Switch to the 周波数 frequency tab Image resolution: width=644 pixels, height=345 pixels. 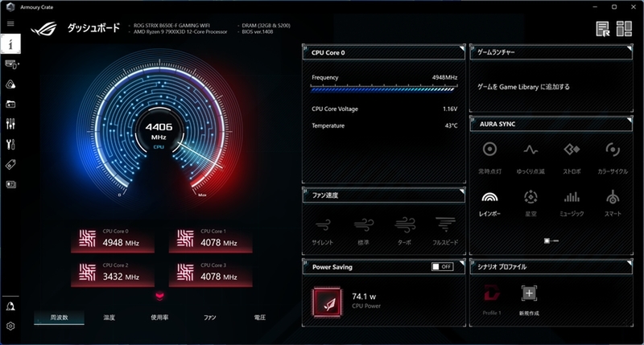click(x=59, y=318)
